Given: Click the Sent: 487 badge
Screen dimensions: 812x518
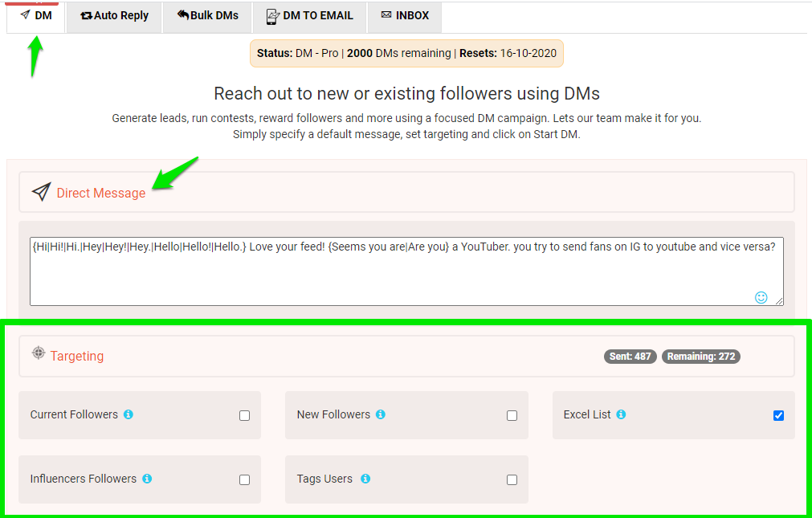Looking at the screenshot, I should 630,356.
